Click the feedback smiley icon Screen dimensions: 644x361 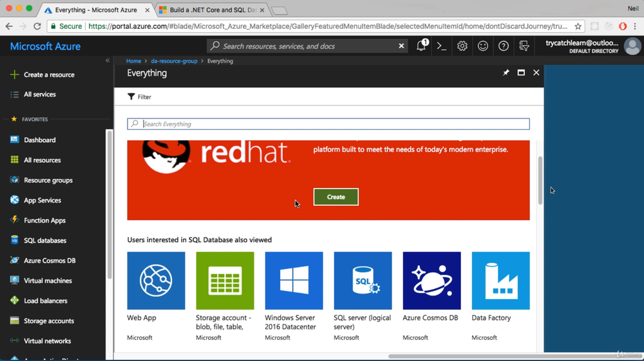click(482, 46)
